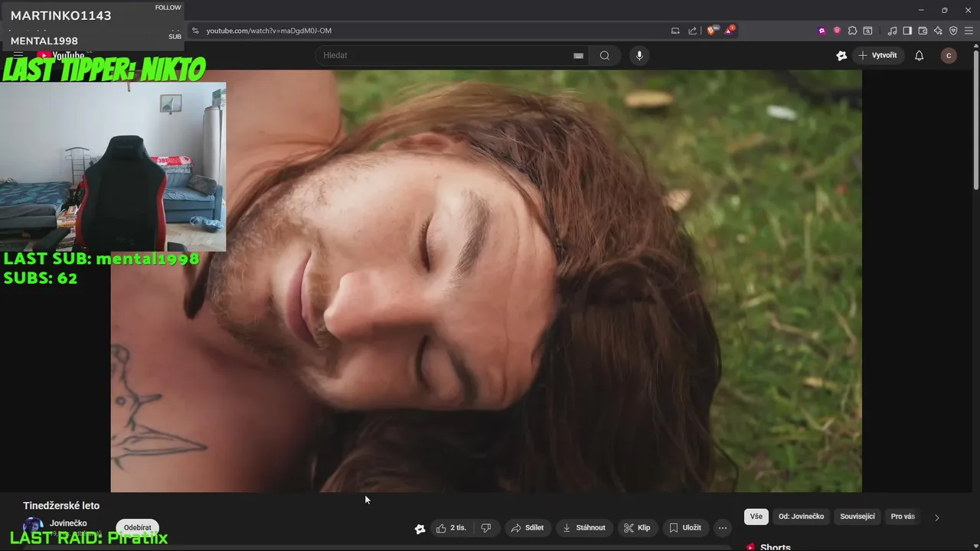
Task: Dislike the video with thumbs down
Action: coord(485,528)
